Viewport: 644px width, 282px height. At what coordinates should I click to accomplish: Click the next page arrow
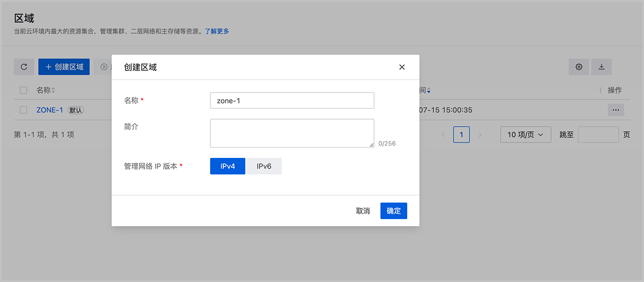(x=480, y=135)
